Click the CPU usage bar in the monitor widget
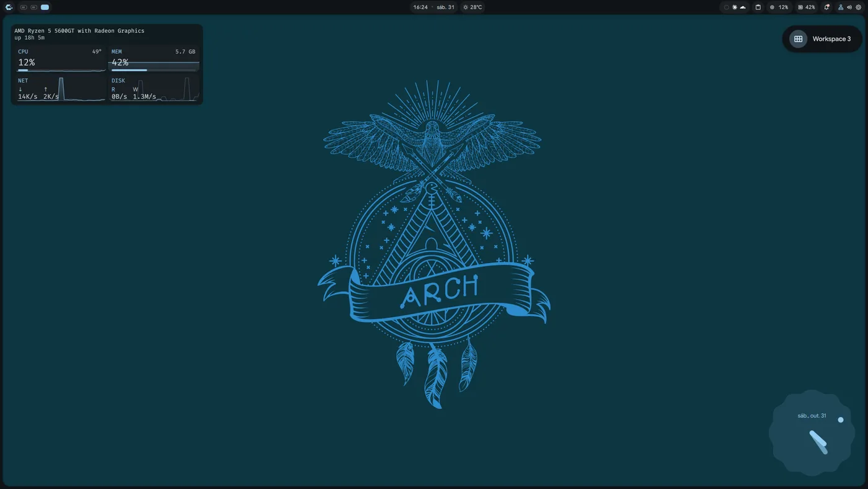 pyautogui.click(x=61, y=70)
